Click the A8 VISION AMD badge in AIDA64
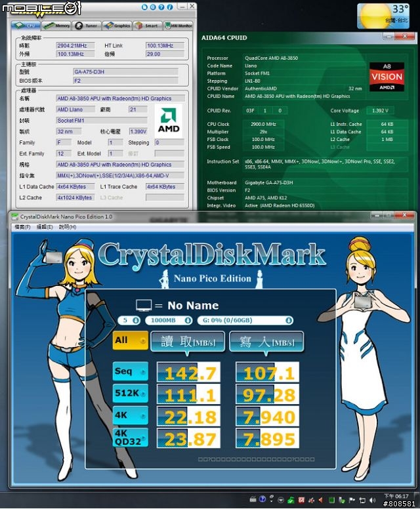 (387, 77)
